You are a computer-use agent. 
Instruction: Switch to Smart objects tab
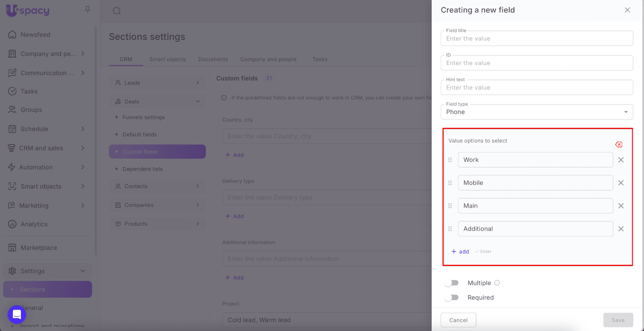[167, 59]
